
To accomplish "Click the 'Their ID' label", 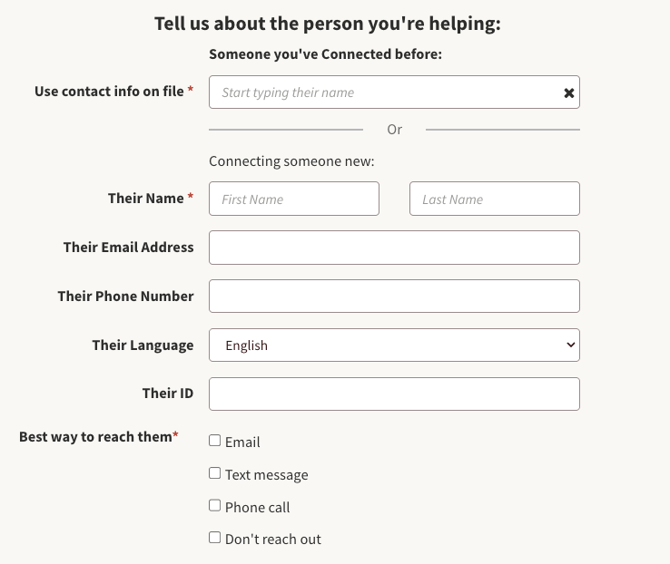I will pyautogui.click(x=167, y=393).
